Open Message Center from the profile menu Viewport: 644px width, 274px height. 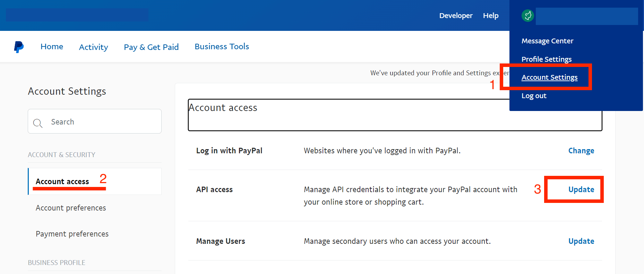(x=547, y=41)
